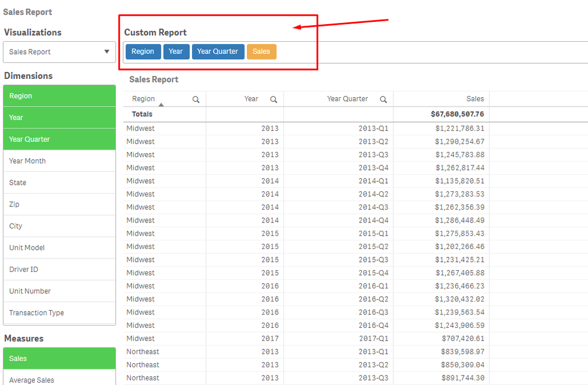Click the $1,245,783.88 sales cell

(x=460, y=155)
